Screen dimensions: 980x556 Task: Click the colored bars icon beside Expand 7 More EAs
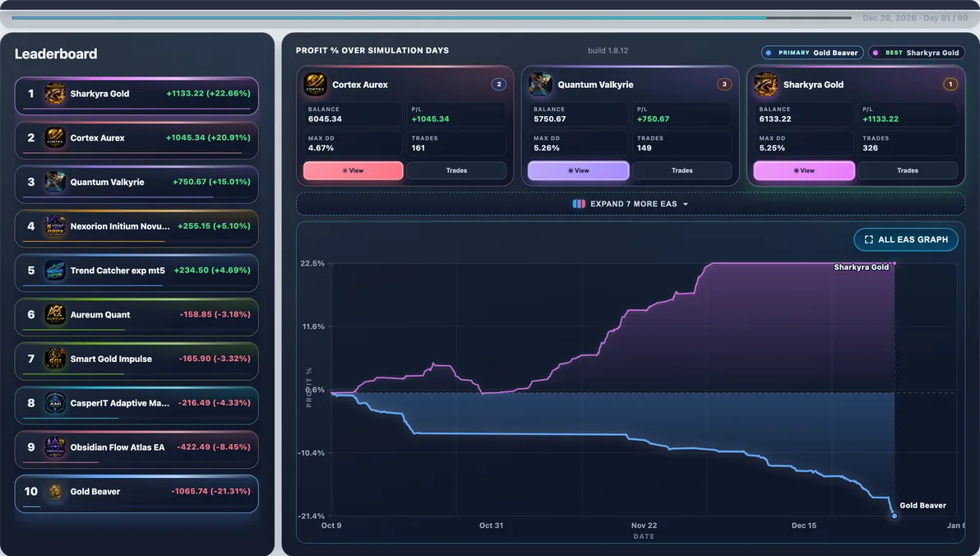[x=579, y=204]
